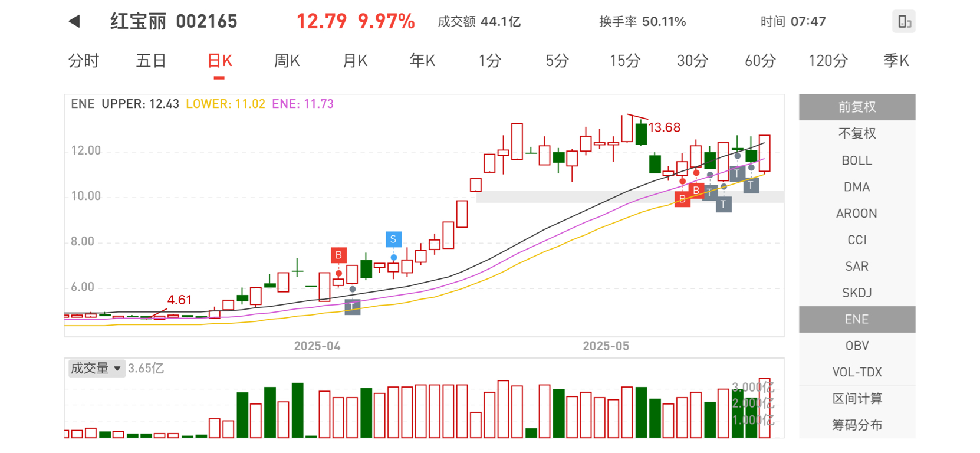
Task: Choose the SAR indicator
Action: point(857,266)
